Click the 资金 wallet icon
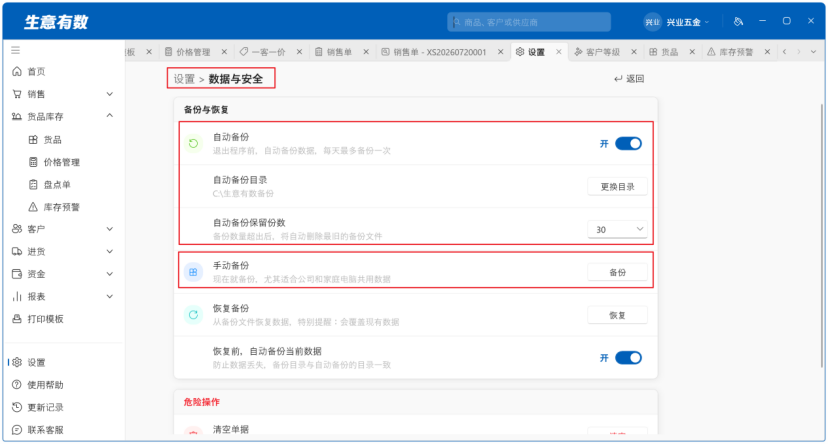 (x=17, y=274)
